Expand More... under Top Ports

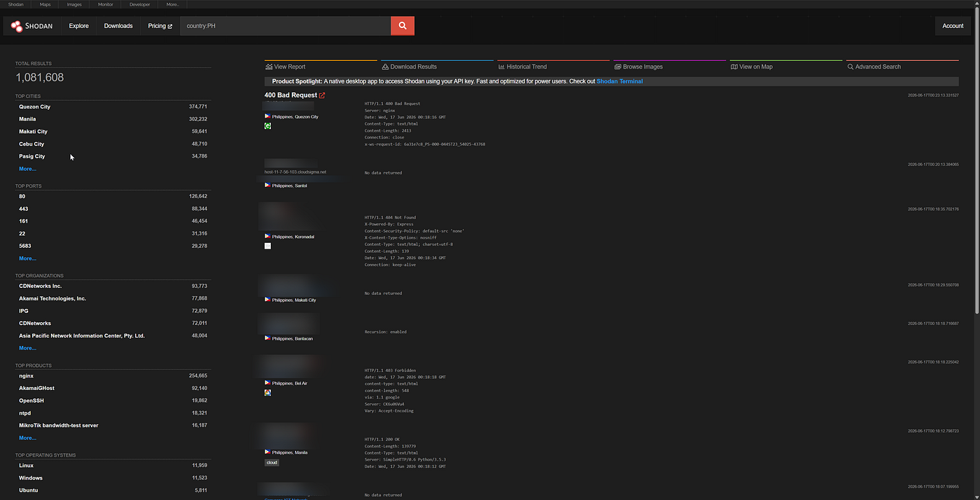coord(27,258)
